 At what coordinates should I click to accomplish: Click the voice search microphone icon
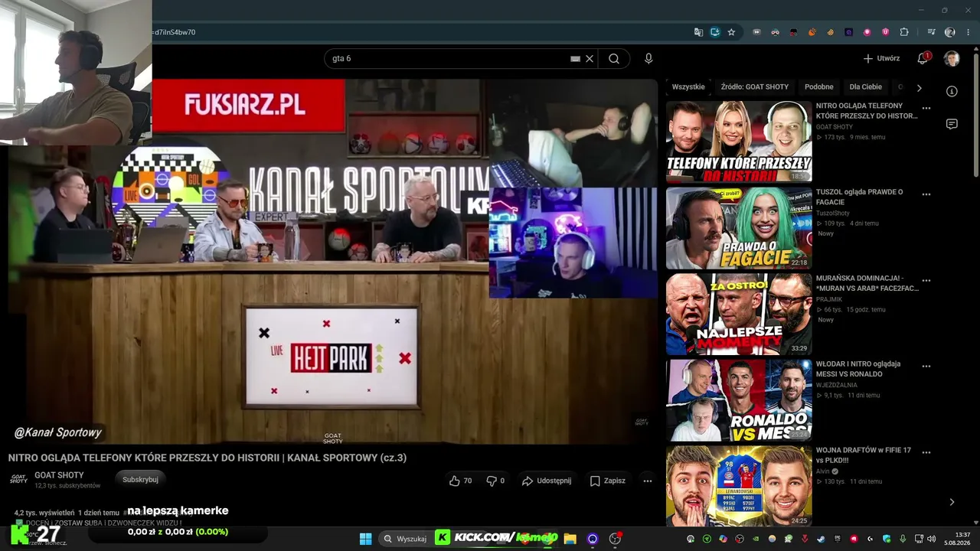point(648,58)
